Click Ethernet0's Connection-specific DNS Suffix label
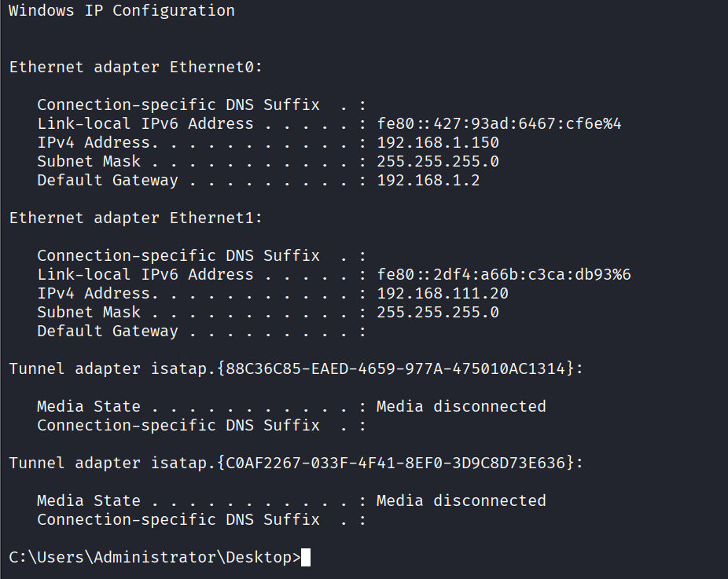Viewport: 728px width, 579px height. click(x=178, y=104)
